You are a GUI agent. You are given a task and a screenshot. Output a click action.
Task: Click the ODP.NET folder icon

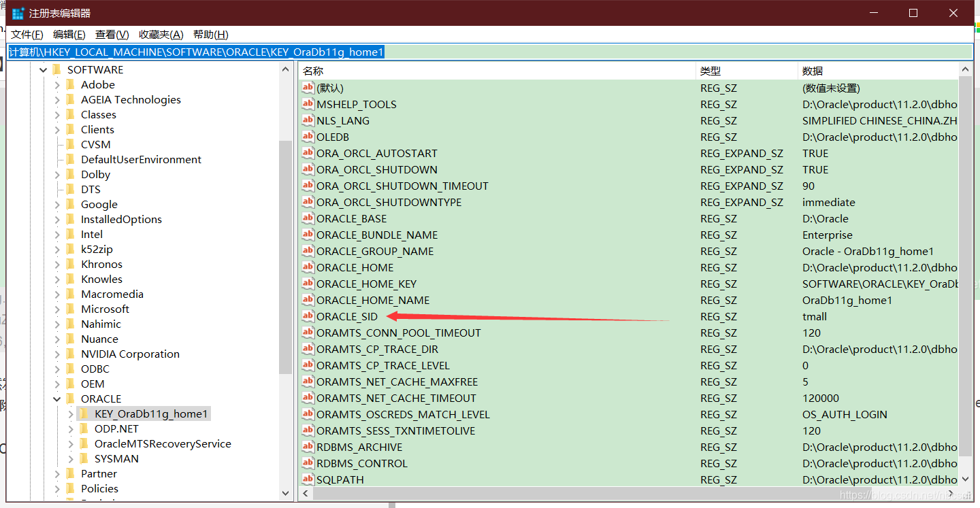[x=84, y=428]
